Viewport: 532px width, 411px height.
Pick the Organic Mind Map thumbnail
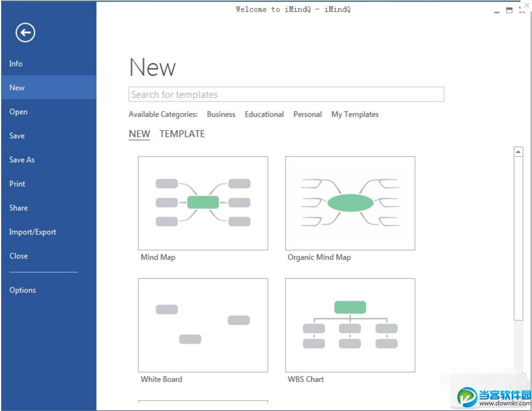pyautogui.click(x=350, y=203)
